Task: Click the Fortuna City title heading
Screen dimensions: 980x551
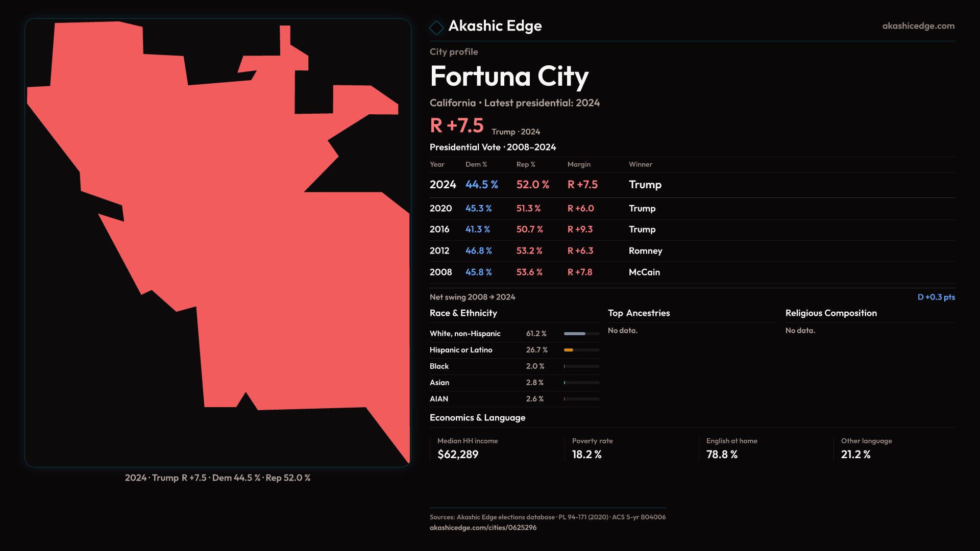Action: point(509,77)
